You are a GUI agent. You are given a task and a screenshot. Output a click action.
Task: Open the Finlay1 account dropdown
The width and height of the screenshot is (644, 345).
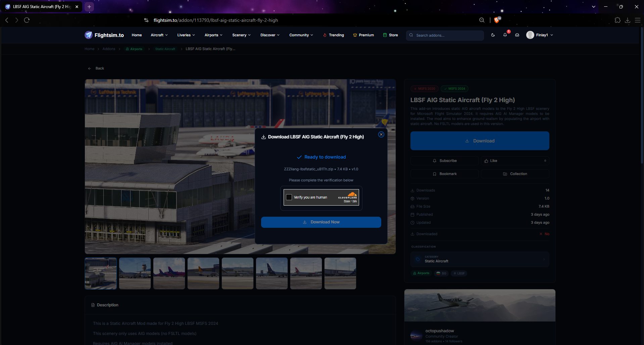click(x=540, y=35)
